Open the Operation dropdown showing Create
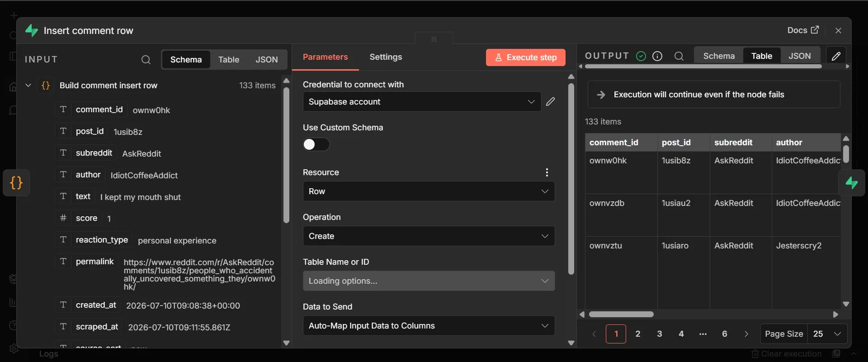This screenshot has height=362, width=868. point(429,236)
